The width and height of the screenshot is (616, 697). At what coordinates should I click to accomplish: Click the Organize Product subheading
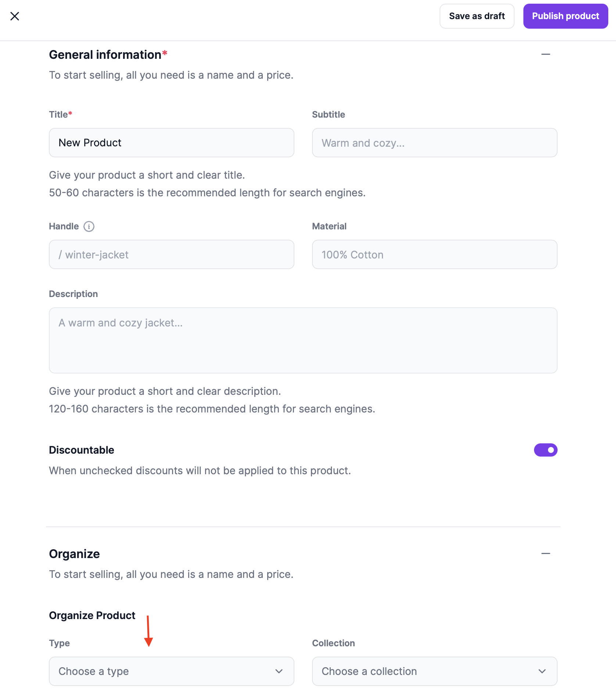[92, 615]
